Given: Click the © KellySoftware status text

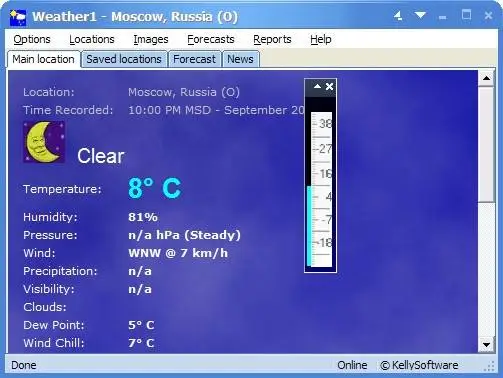Looking at the screenshot, I should tap(419, 365).
